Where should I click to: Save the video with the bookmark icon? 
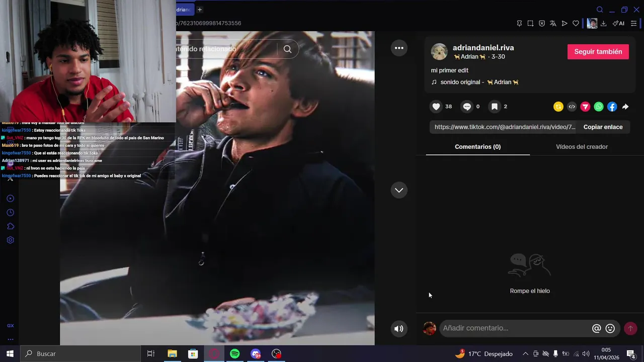coord(495,107)
